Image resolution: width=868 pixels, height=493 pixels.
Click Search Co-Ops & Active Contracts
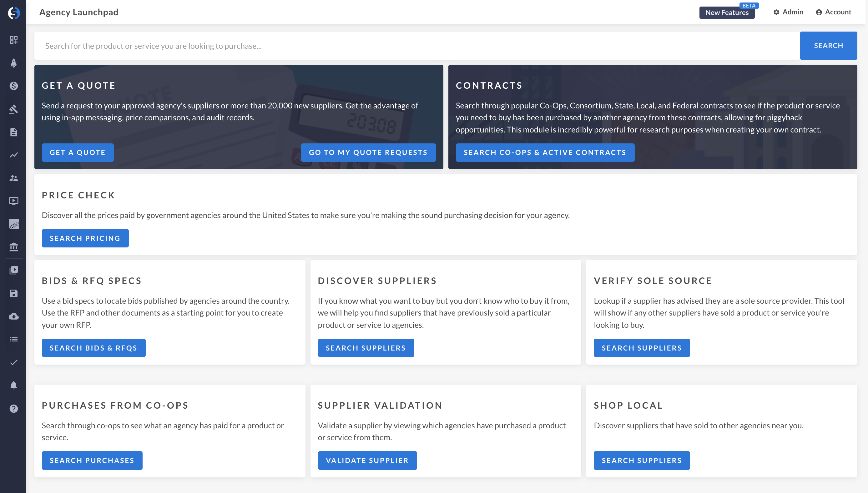pos(544,152)
